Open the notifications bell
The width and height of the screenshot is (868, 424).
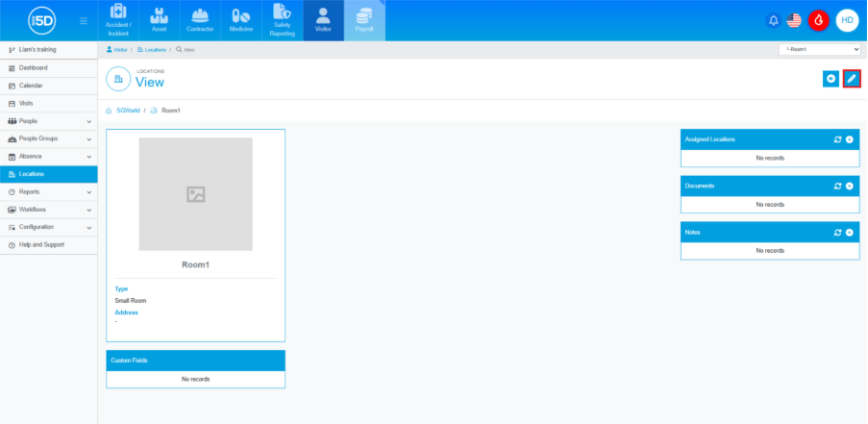773,20
